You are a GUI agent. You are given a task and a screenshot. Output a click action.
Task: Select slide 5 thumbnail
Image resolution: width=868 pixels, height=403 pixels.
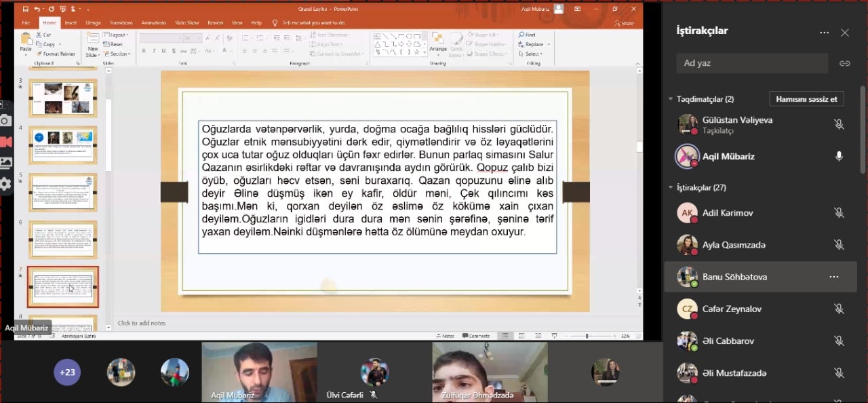63,192
